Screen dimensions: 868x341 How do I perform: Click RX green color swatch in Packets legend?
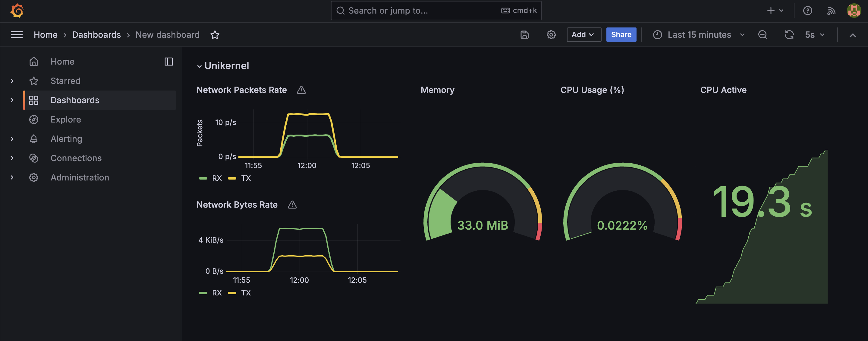tap(203, 178)
